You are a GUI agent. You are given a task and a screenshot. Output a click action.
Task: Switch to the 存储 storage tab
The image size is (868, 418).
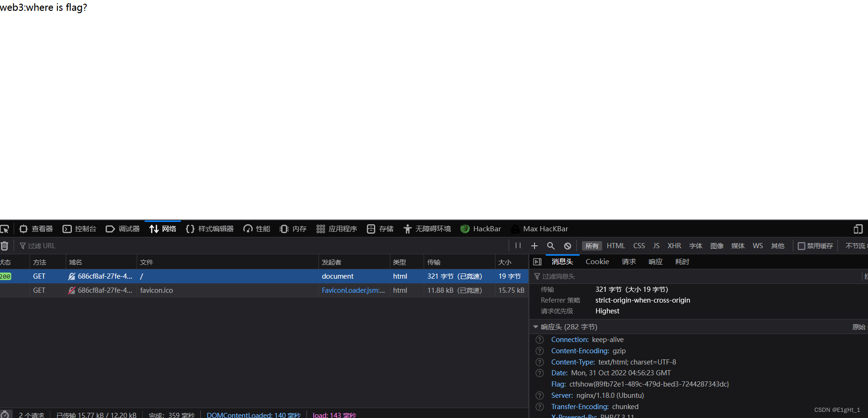(x=380, y=229)
